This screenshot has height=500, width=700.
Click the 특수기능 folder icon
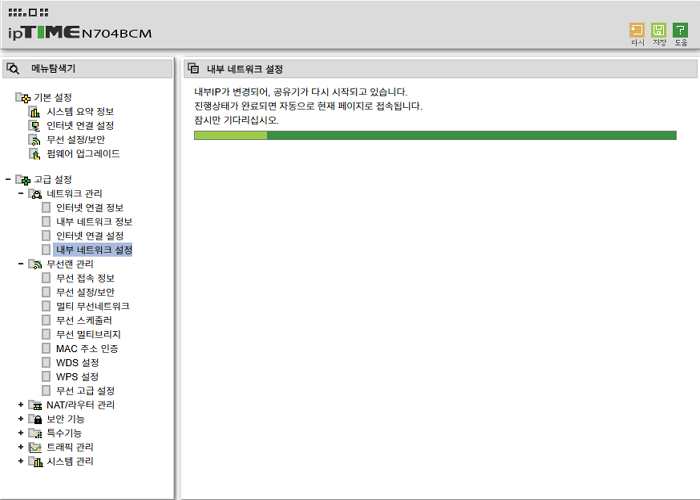click(35, 433)
